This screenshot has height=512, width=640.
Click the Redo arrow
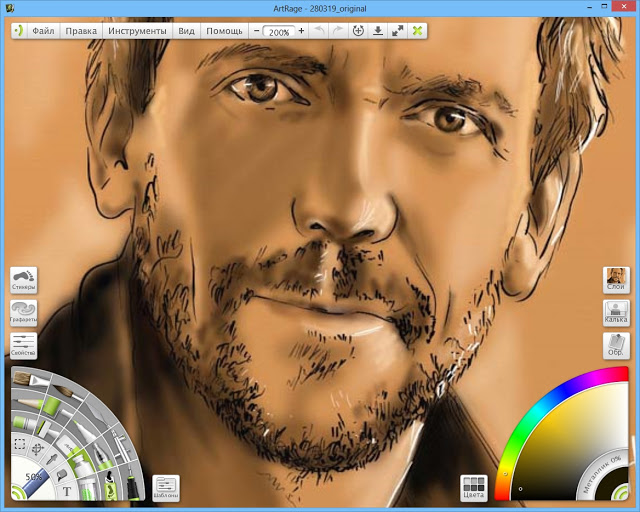point(338,31)
